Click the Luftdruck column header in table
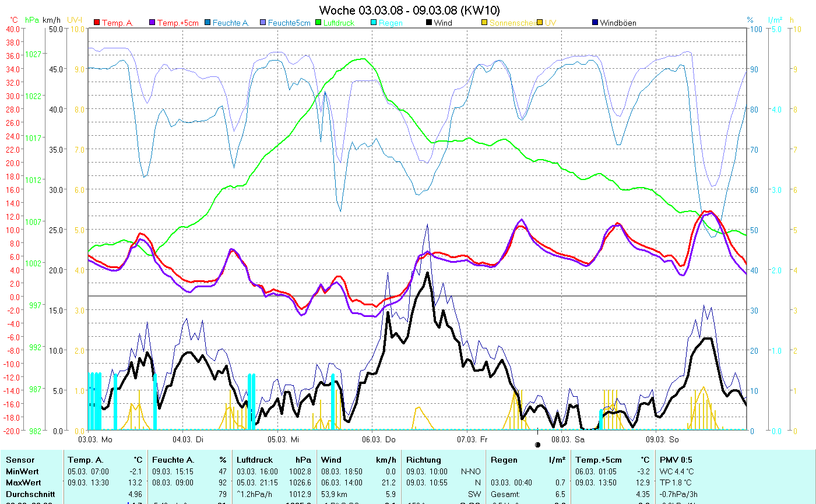 (255, 460)
